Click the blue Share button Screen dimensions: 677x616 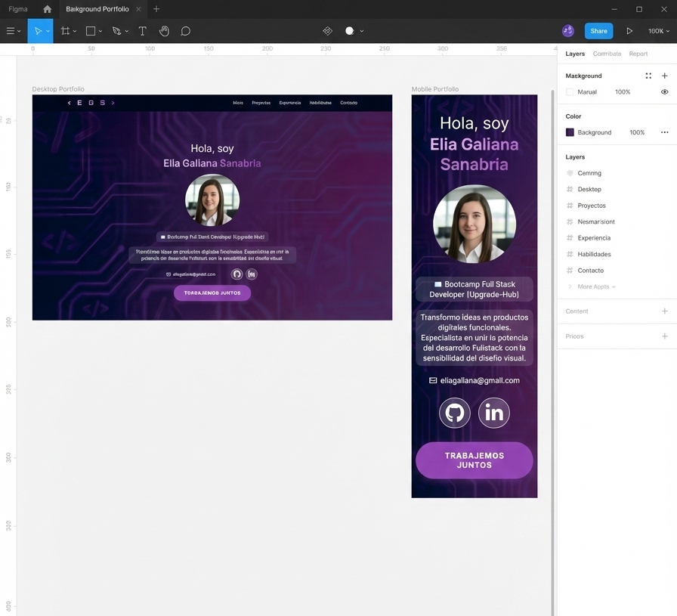[x=598, y=31]
